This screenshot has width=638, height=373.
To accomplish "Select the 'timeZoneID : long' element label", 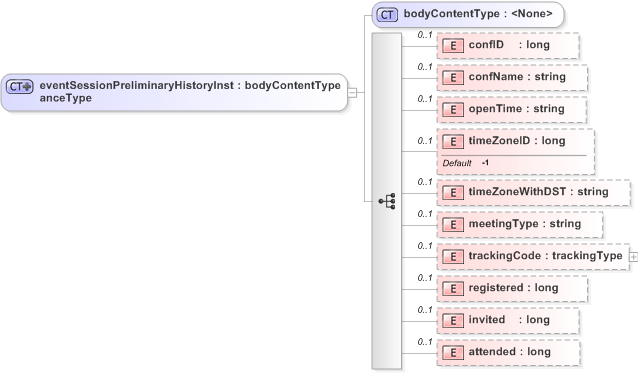I will pos(517,141).
